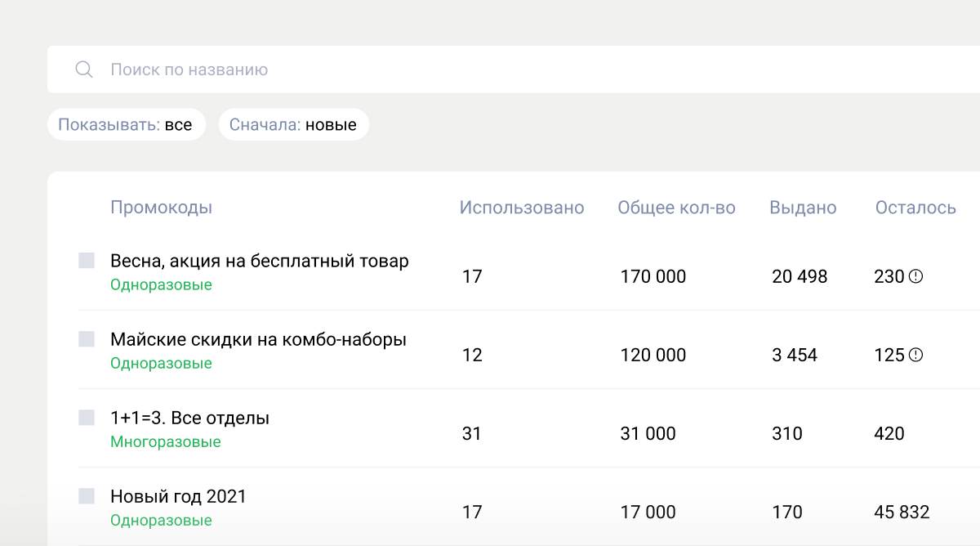Open promo 'Весна, акция на бесплатный товар'
This screenshot has height=546, width=980.
260,262
